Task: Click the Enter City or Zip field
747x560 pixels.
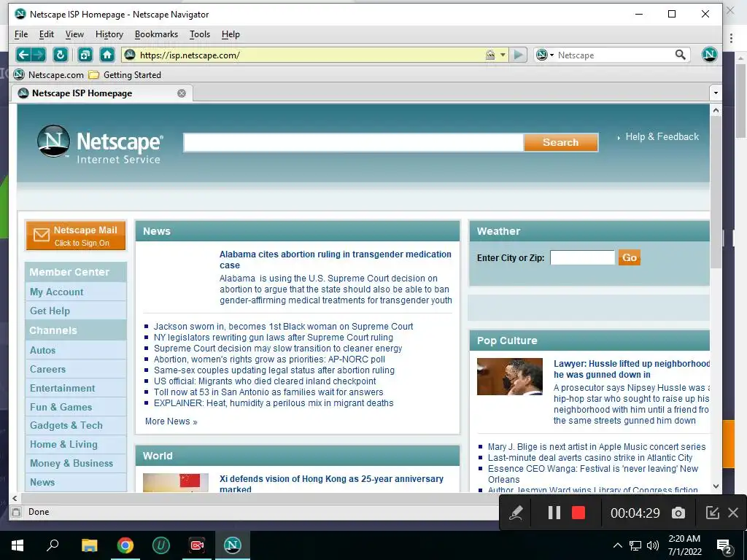Action: tap(582, 257)
